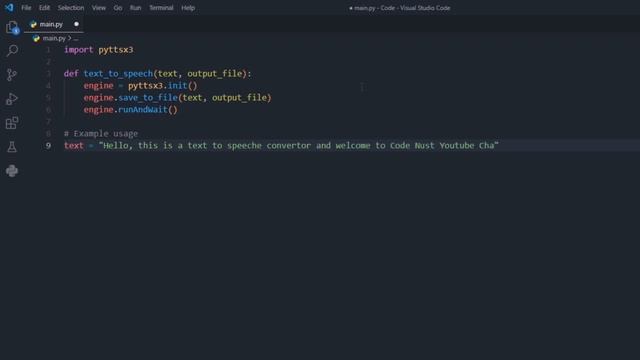
Task: Open the Search view icon
Action: 12,51
